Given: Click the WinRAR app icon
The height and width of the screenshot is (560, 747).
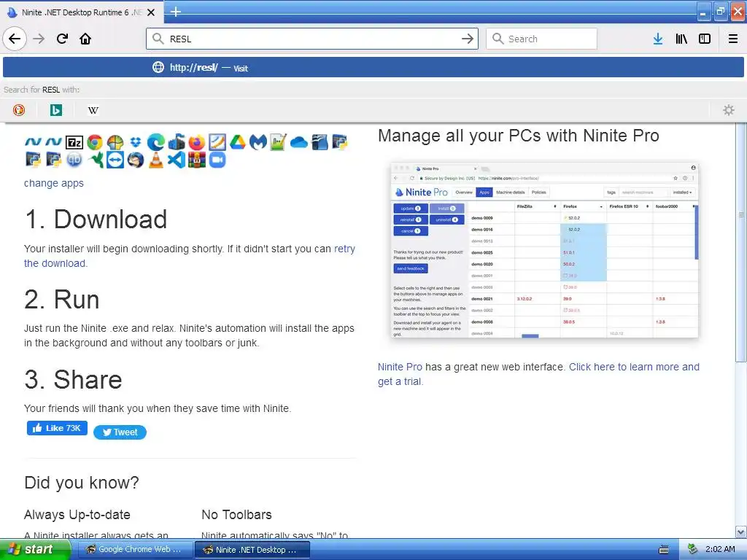Looking at the screenshot, I should pos(196,160).
